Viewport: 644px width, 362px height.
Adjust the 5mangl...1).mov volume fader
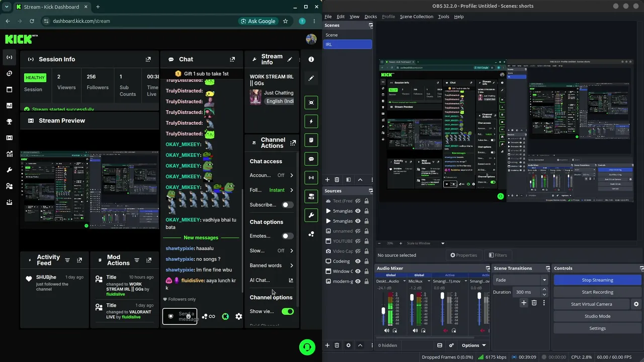point(443,296)
